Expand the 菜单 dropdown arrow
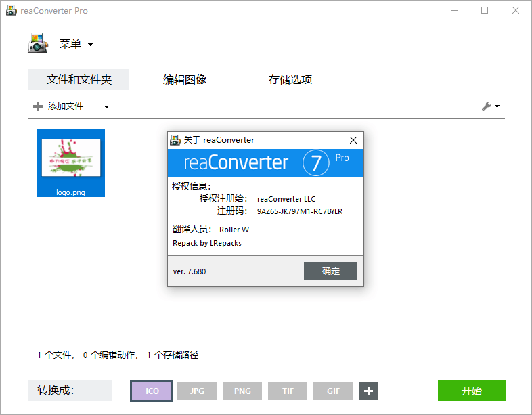This screenshot has height=415, width=532. tap(91, 45)
